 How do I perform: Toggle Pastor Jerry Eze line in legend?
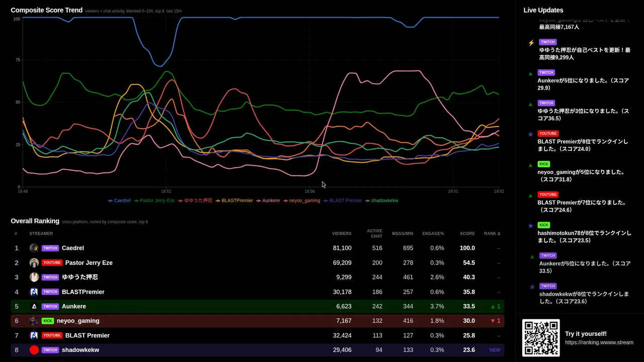154,201
